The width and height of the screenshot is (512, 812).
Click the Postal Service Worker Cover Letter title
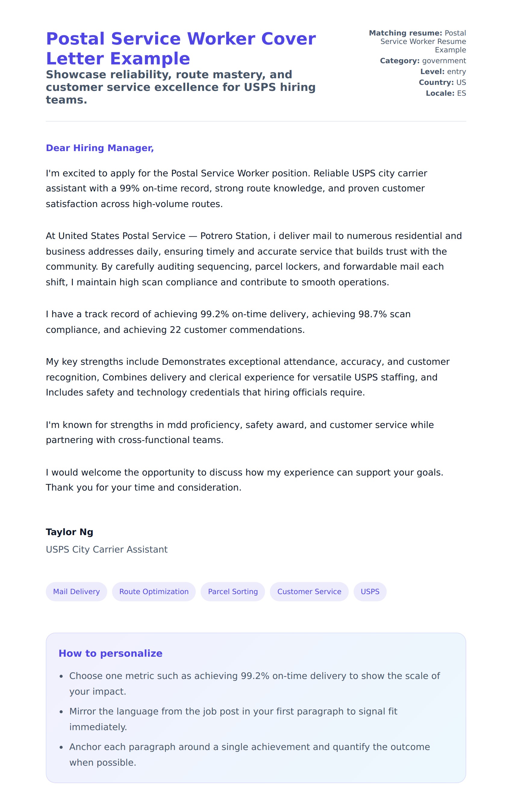point(181,48)
